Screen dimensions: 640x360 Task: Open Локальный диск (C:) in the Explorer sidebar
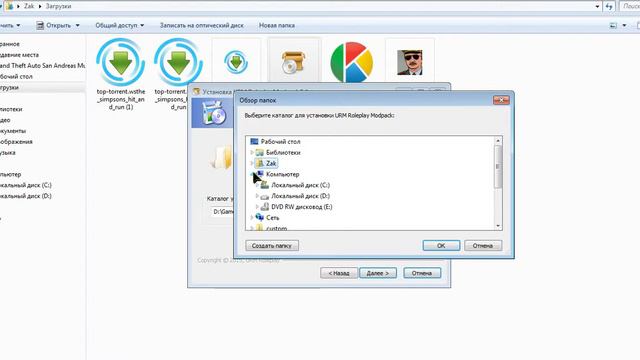pos(26,185)
